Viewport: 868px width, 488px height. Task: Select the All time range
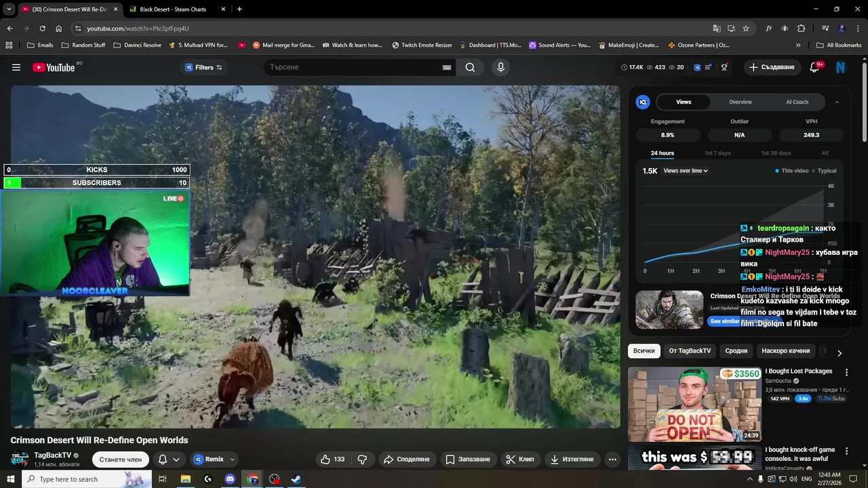coord(825,153)
